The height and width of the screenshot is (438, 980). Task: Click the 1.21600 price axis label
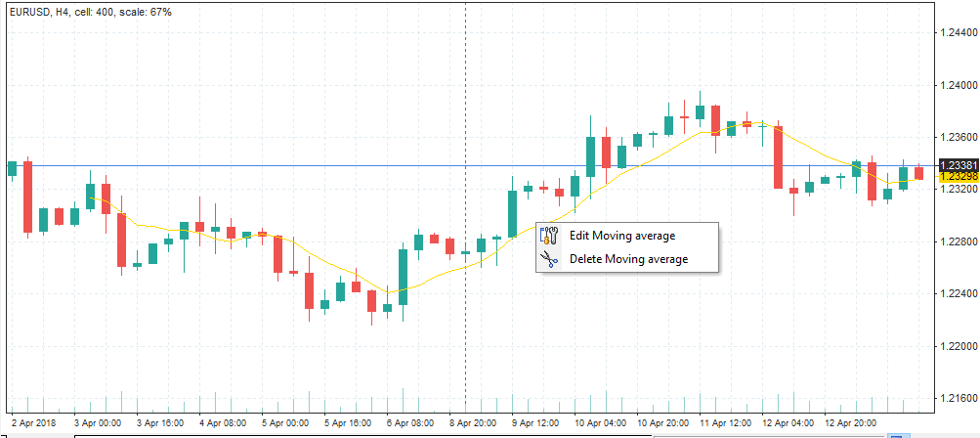point(958,399)
